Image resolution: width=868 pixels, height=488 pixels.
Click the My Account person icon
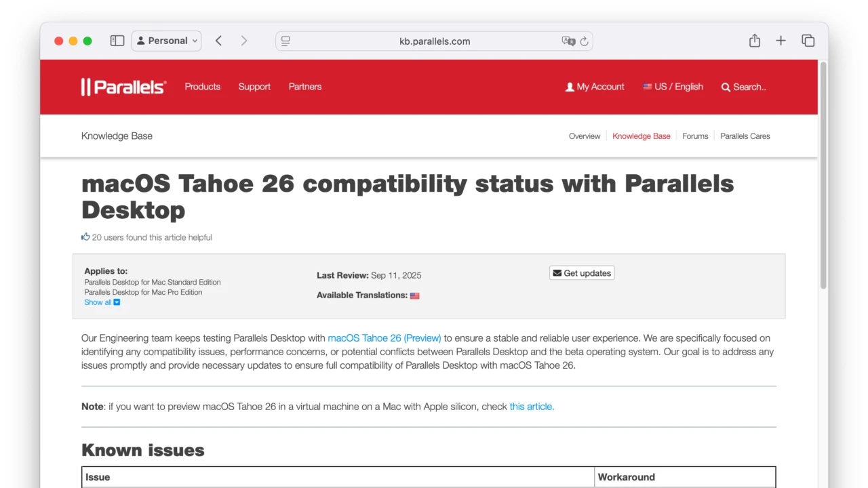[x=570, y=87]
